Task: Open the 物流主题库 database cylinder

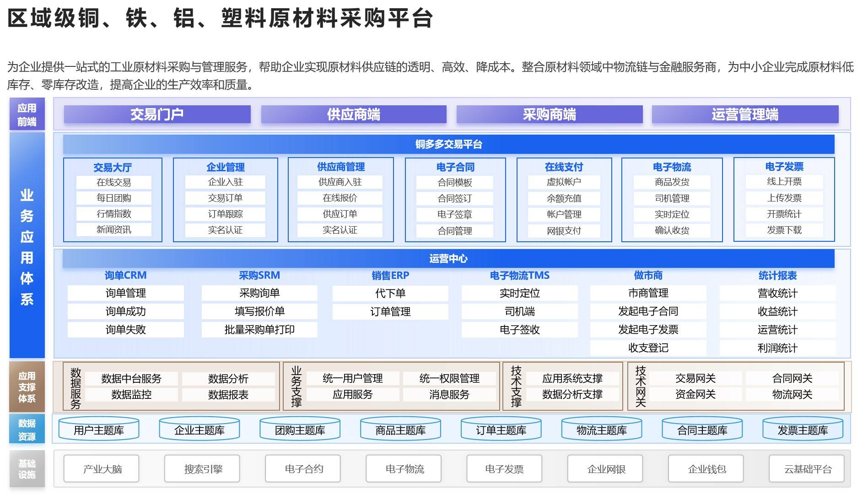Action: click(x=602, y=430)
